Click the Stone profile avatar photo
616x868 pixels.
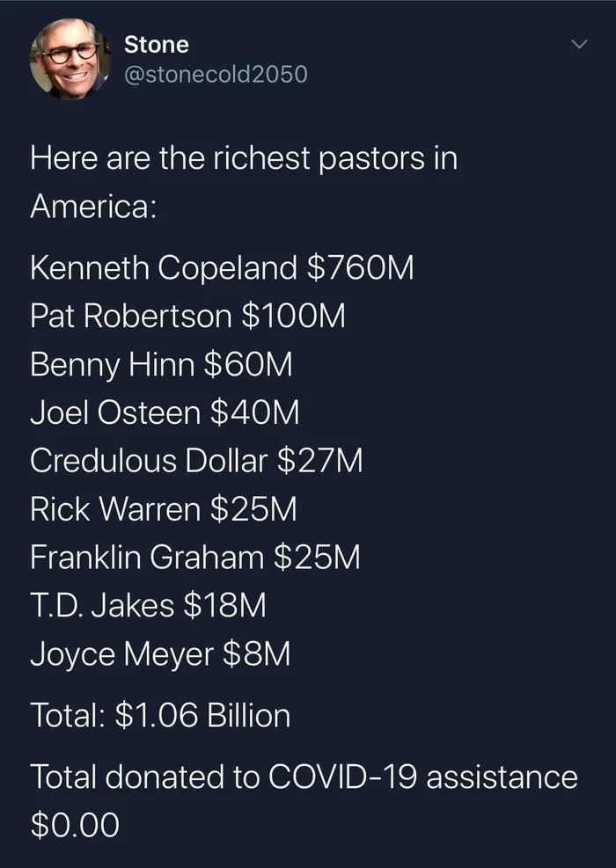tap(70, 59)
